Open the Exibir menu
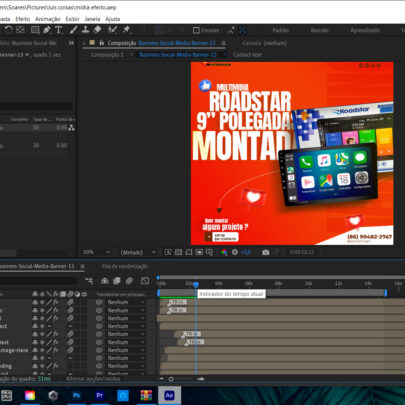Image resolution: width=405 pixels, height=405 pixels. (x=72, y=19)
